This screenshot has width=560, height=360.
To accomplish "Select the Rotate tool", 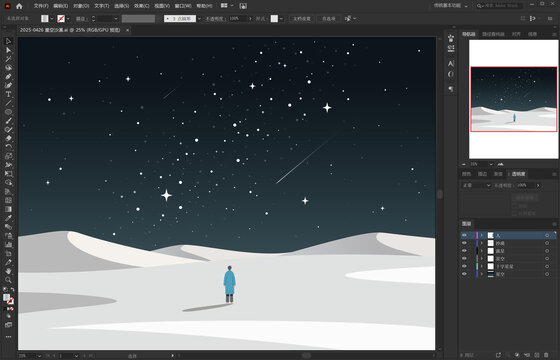I will (x=8, y=147).
